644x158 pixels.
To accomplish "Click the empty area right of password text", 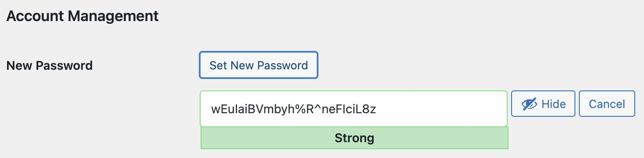I will 440,109.
